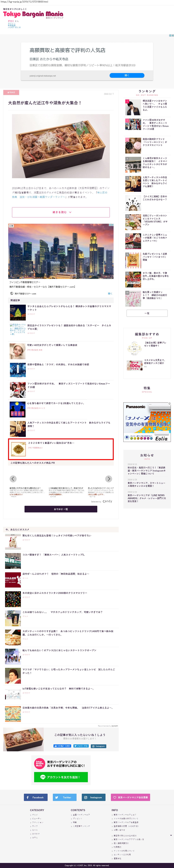
Task: Open 人気記事ランキング under CONTENTS
Action: pos(81,826)
